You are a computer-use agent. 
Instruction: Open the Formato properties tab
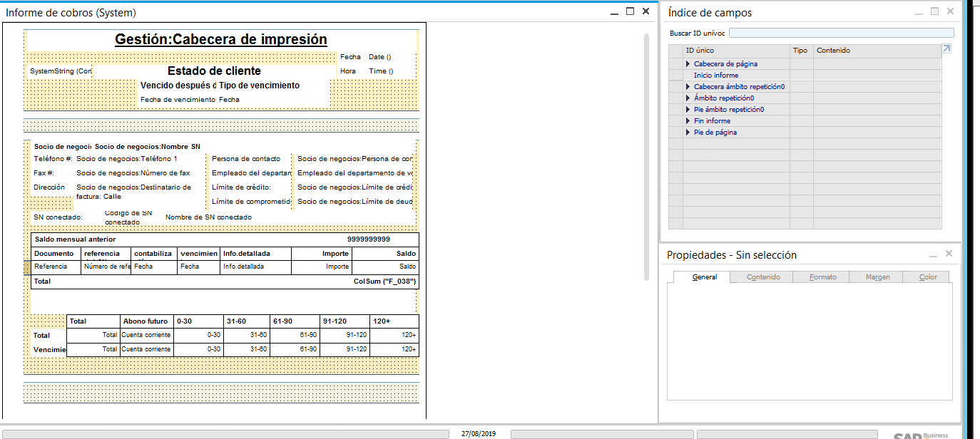pyautogui.click(x=822, y=277)
